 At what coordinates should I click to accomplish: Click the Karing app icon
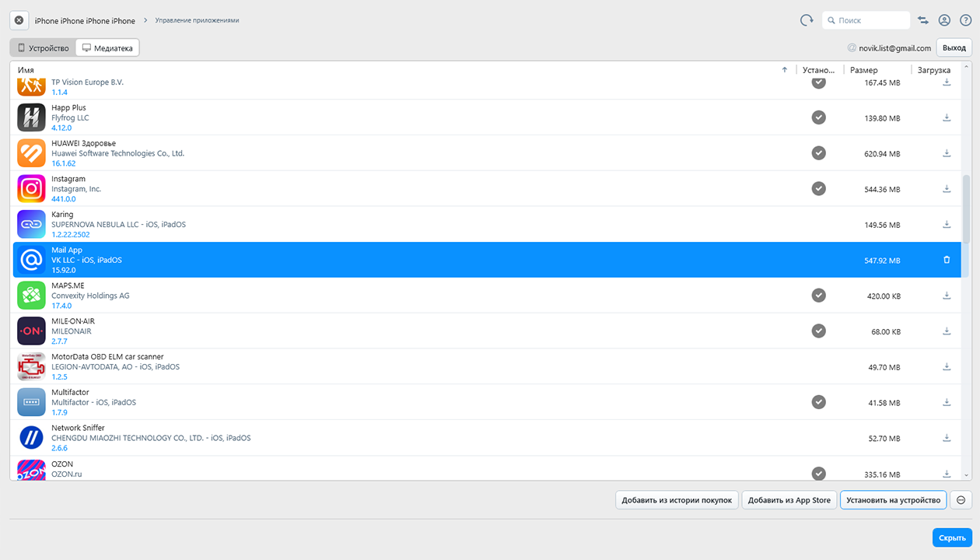pos(31,224)
